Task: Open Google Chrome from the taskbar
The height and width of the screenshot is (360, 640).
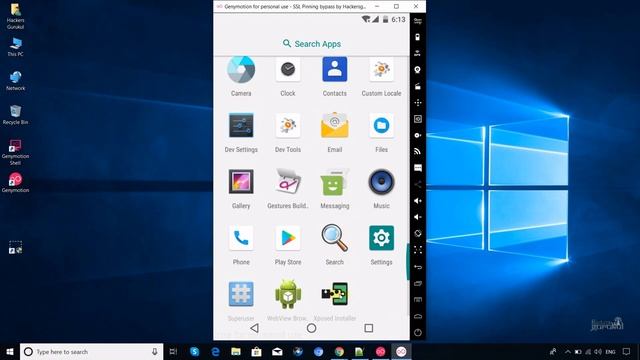Action: coord(339,351)
